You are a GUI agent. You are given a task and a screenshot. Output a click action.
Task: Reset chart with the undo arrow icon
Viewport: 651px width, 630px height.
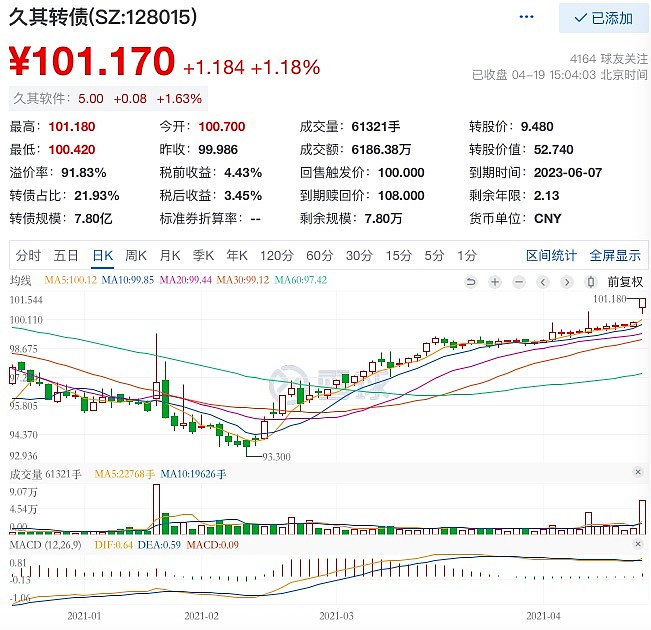[471, 282]
